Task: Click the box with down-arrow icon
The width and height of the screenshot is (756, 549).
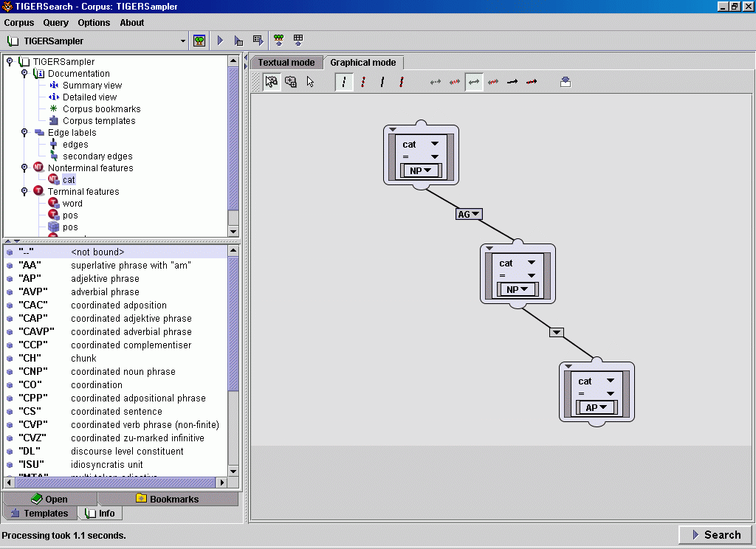Action: point(566,82)
